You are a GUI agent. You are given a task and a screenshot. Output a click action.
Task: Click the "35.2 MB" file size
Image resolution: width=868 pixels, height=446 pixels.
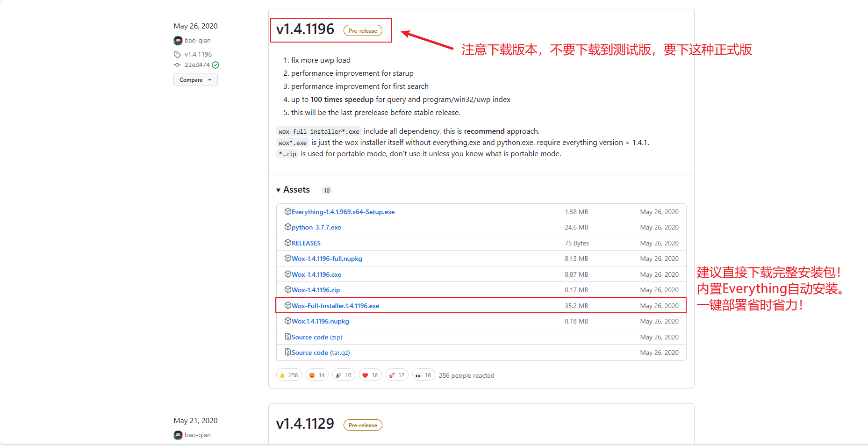tap(576, 306)
